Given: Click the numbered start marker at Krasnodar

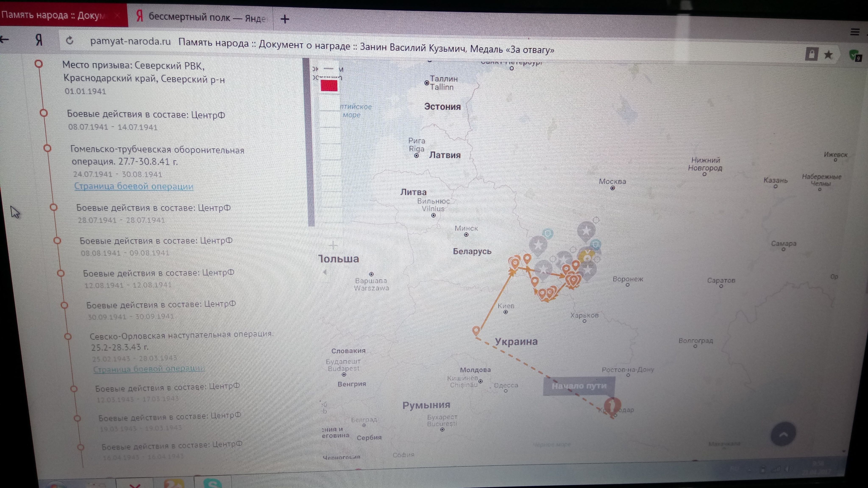Looking at the screenshot, I should click(x=612, y=405).
